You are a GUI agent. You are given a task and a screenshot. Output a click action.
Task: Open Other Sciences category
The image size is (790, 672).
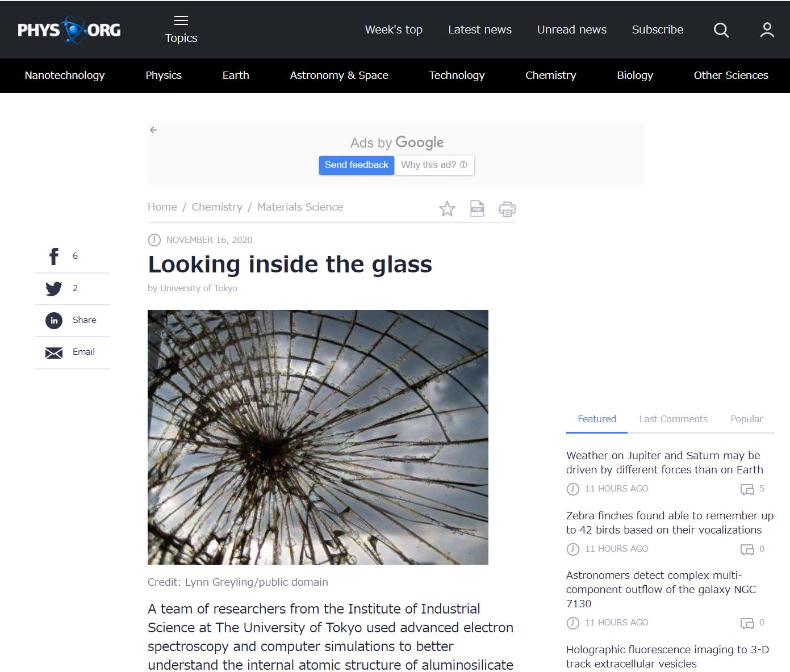731,75
